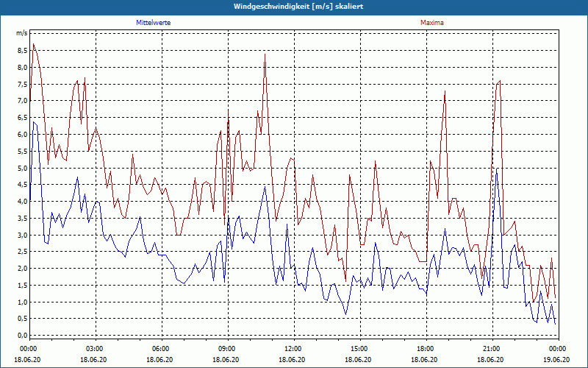Click the '00:00' time label for 18.06.20
Image resolution: width=588 pixels, height=368 pixels.
(27, 349)
